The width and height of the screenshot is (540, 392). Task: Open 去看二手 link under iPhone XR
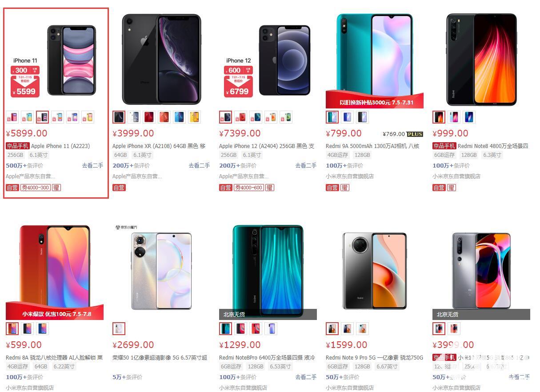(x=199, y=165)
